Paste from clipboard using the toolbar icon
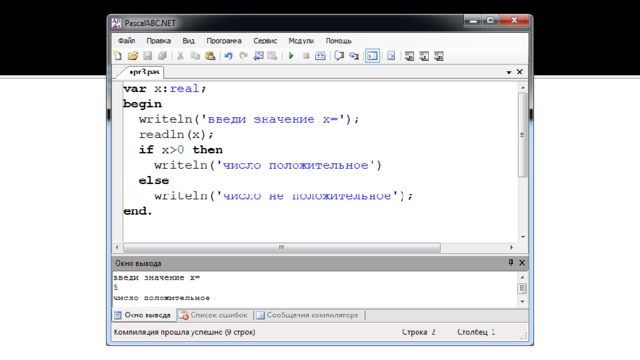Viewport: 640px width, 360px height. pos(210,56)
